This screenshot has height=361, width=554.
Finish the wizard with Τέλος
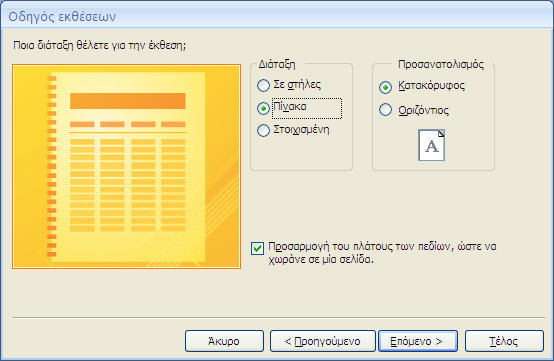(x=504, y=341)
